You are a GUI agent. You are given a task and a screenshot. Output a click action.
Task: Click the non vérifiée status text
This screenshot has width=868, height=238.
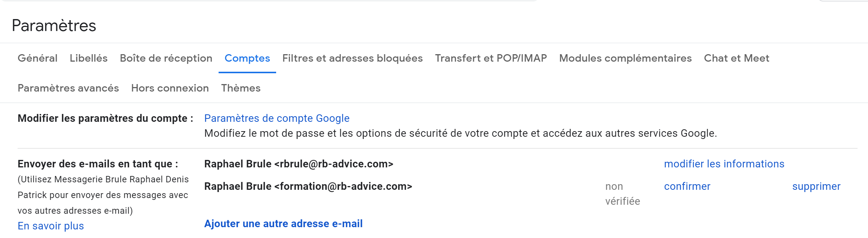(x=622, y=194)
